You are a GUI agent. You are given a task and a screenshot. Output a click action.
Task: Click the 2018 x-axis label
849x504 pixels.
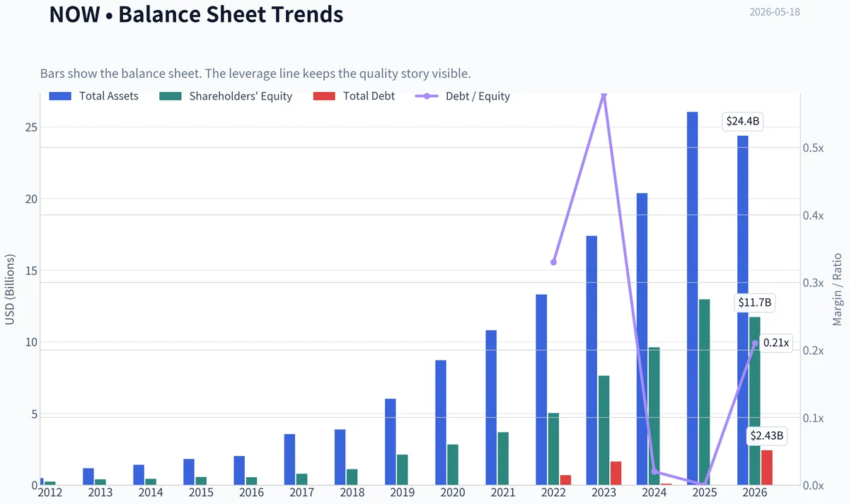(x=352, y=492)
